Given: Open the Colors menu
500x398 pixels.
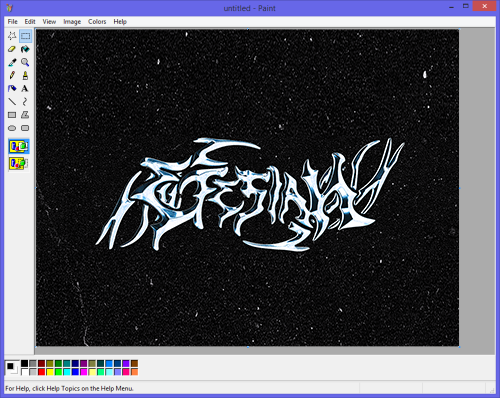Looking at the screenshot, I should (97, 22).
